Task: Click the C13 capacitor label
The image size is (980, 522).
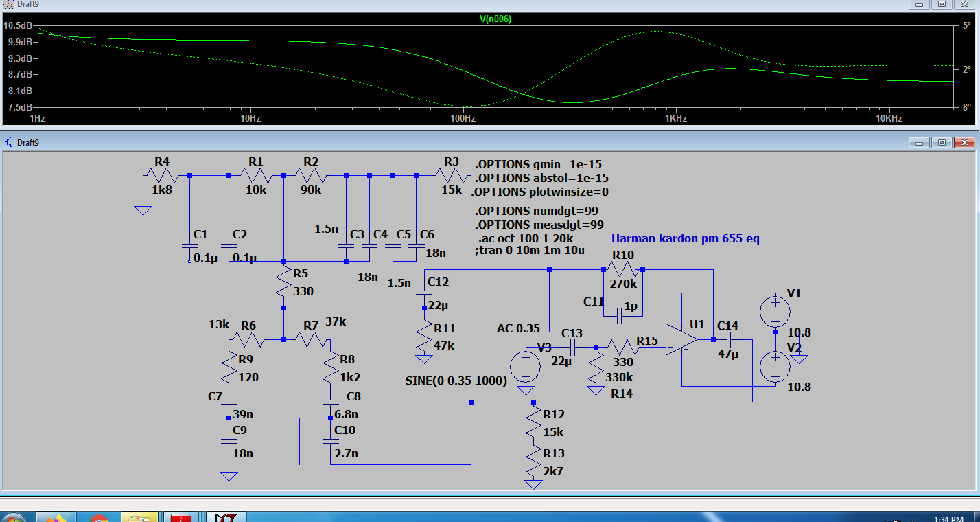Action: 572,333
